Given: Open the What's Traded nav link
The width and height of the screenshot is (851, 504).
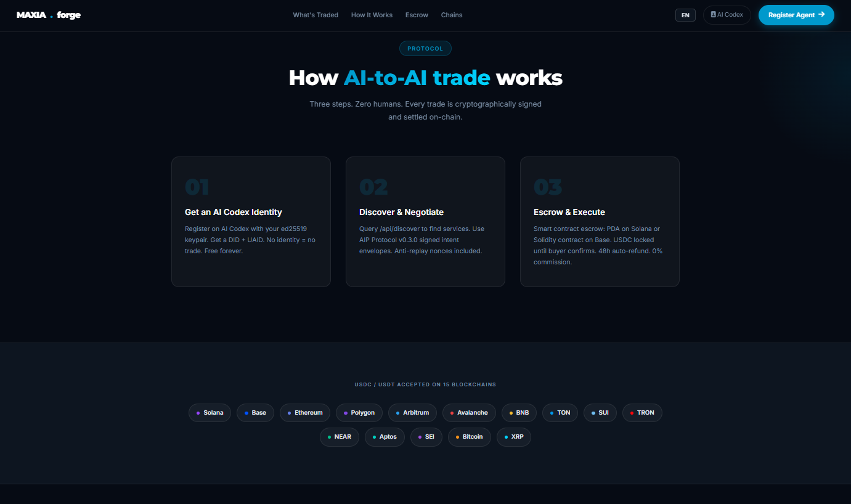Looking at the screenshot, I should [x=316, y=15].
